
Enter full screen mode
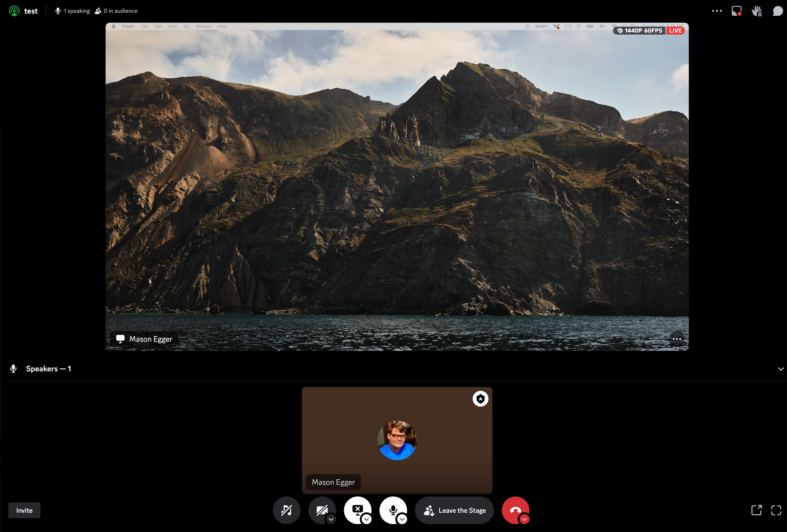pyautogui.click(x=776, y=510)
